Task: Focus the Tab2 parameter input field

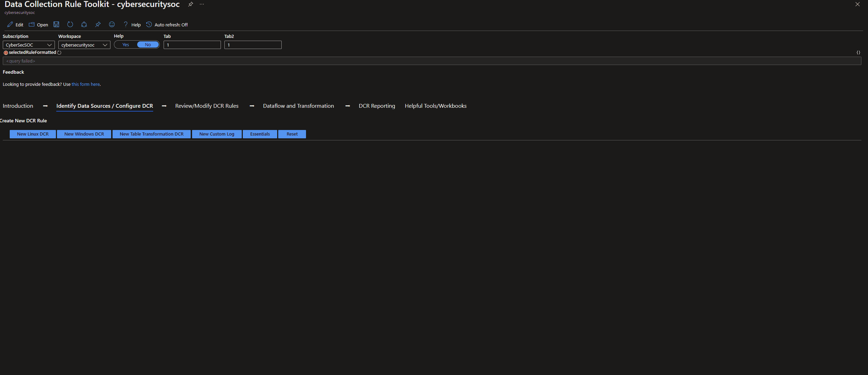Action: tap(253, 45)
